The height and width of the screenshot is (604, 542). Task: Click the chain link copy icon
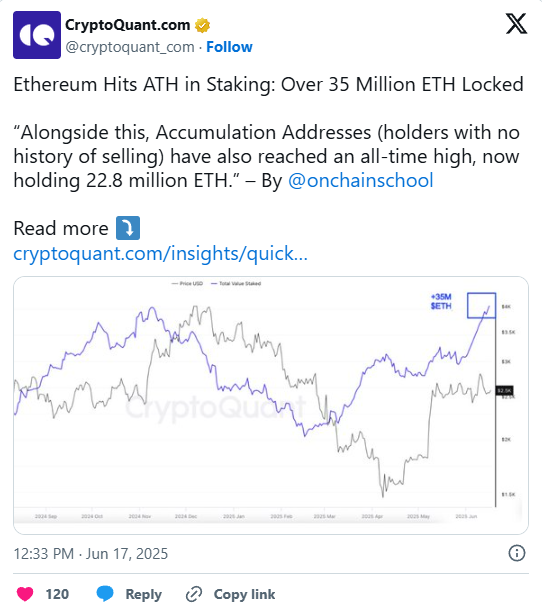click(x=194, y=594)
